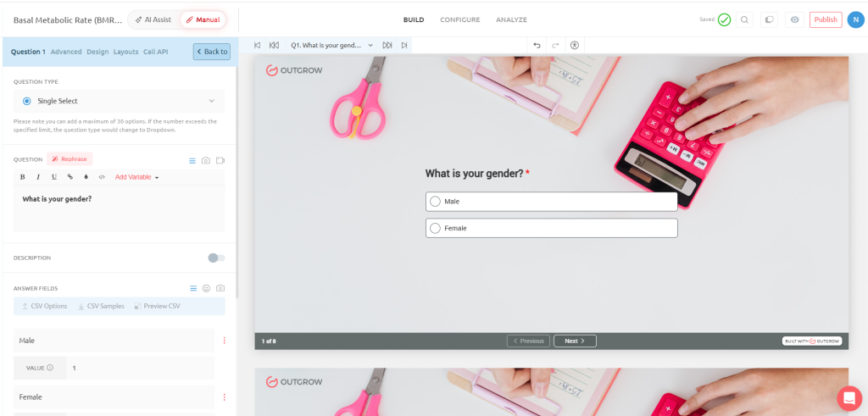Viewport: 868px width, 416px height.
Task: Choose image options for Answer Fields
Action: pos(220,288)
